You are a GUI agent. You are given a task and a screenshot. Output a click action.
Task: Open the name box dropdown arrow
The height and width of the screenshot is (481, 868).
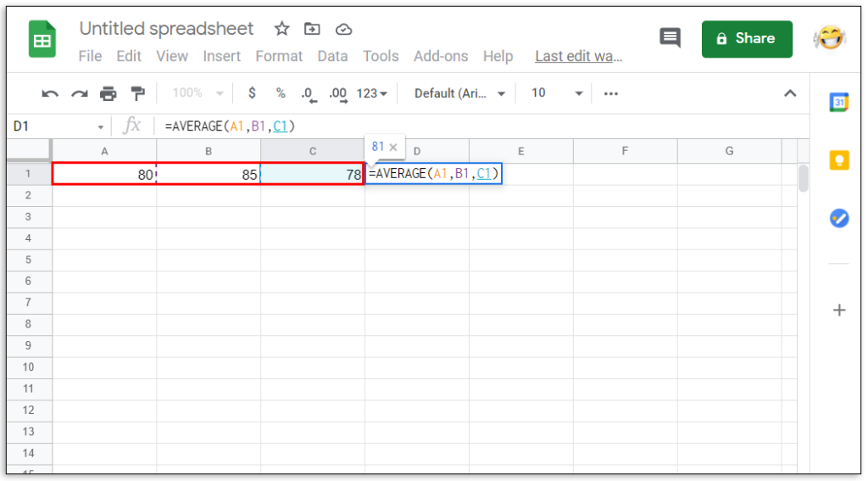(x=101, y=127)
